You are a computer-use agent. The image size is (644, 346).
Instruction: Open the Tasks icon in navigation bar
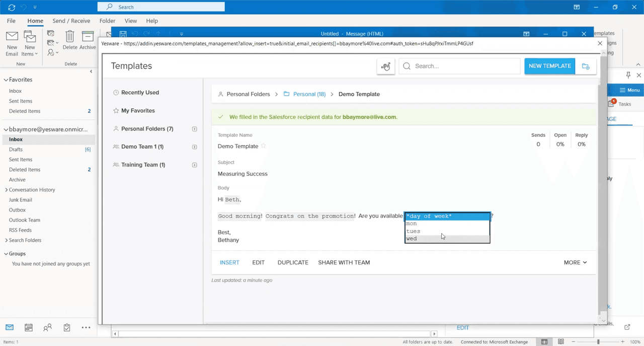pos(66,327)
